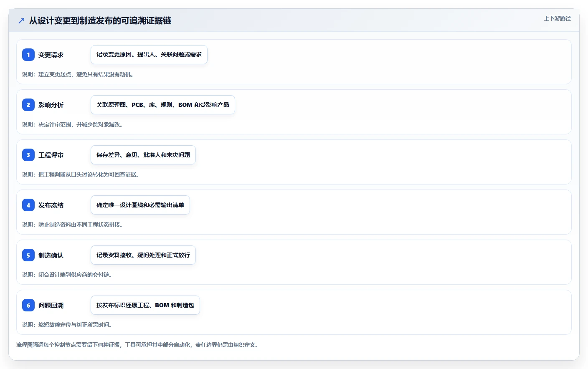Click the arrow icon beside the flowchart title
Viewport: 588px width, 369px height.
pyautogui.click(x=21, y=20)
